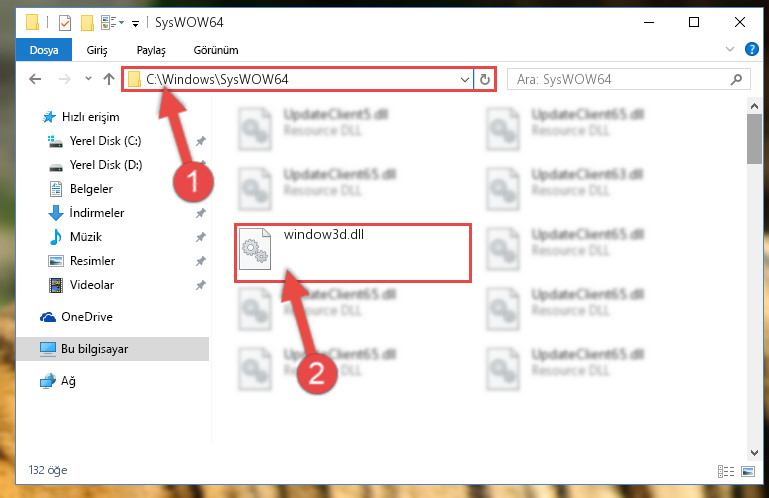This screenshot has width=769, height=498.
Task: Open the recent locations dropdown arrow
Action: tap(88, 79)
